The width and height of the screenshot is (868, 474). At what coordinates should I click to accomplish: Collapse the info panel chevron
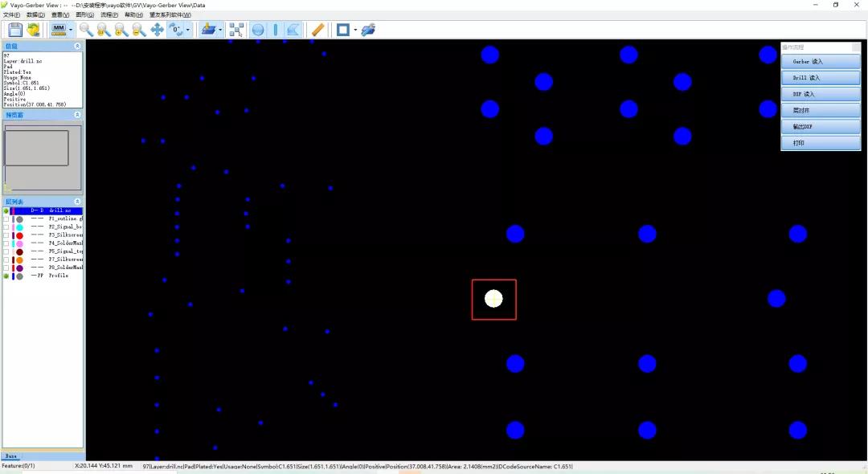click(77, 46)
